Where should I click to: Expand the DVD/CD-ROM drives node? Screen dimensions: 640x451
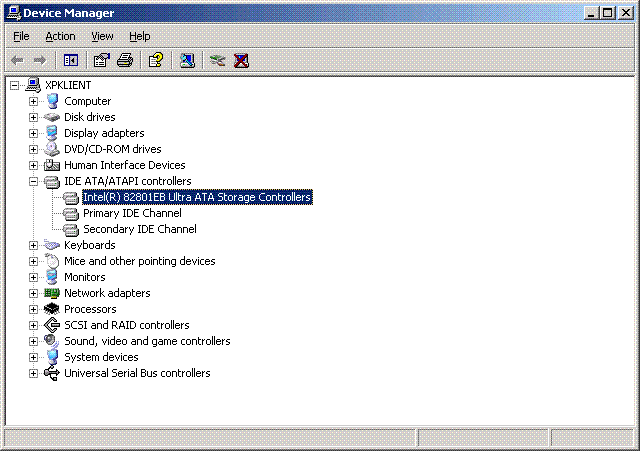click(33, 149)
